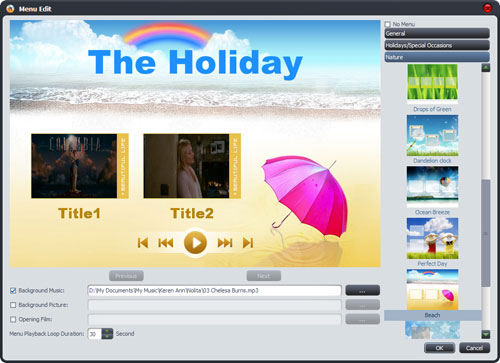Click the Perfect Day label
500x363 pixels.
click(x=432, y=264)
